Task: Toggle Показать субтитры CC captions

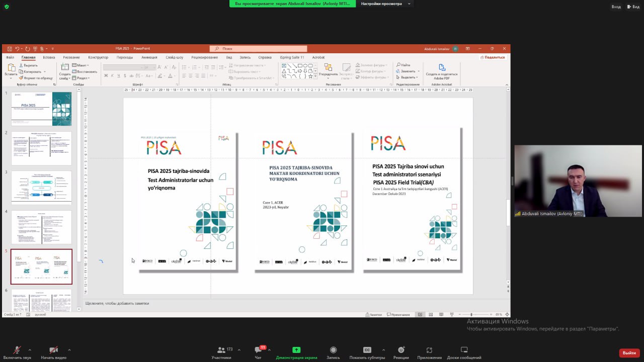Action: tap(367, 350)
